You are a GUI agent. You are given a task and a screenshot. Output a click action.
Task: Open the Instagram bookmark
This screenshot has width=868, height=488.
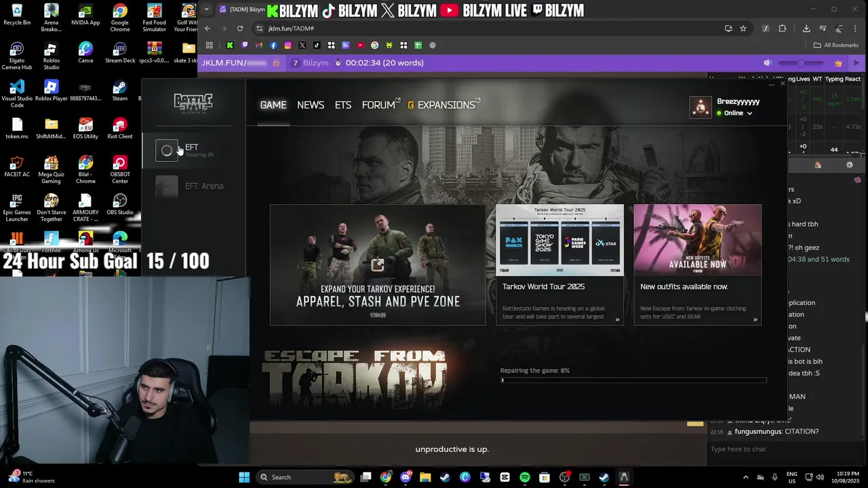[288, 45]
